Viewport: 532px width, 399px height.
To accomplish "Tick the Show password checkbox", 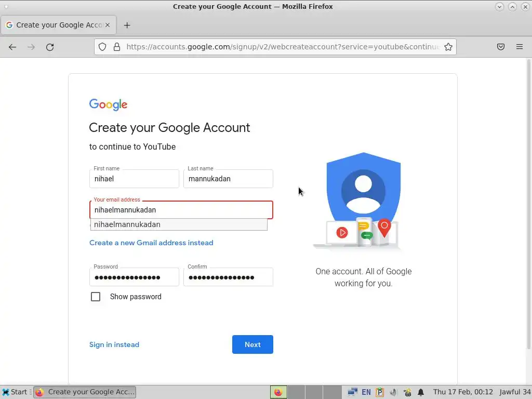I will click(96, 297).
